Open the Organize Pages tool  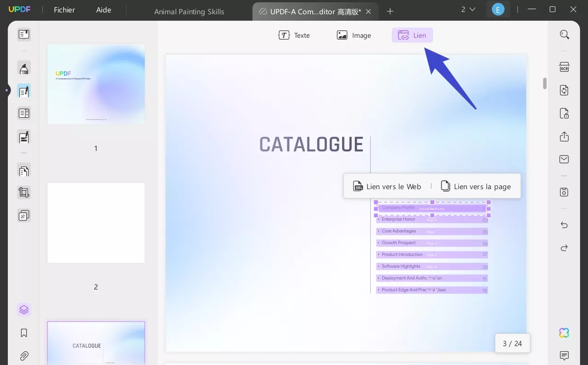(24, 171)
